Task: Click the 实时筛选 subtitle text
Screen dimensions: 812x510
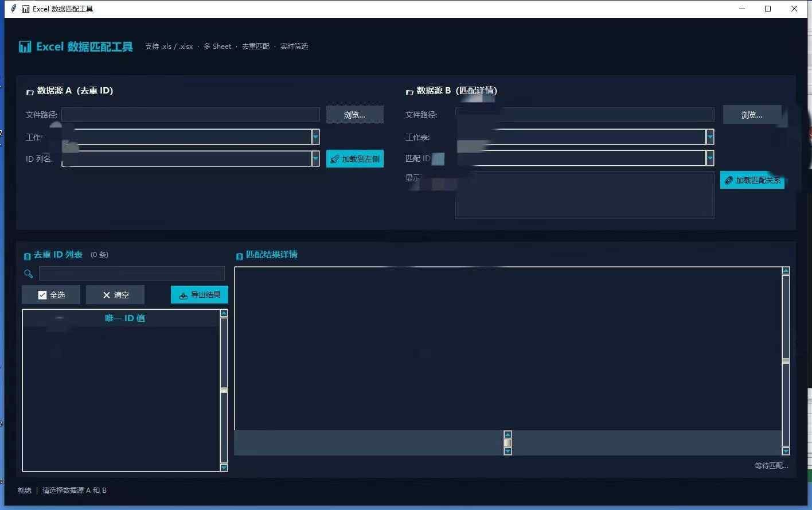Action: click(294, 46)
